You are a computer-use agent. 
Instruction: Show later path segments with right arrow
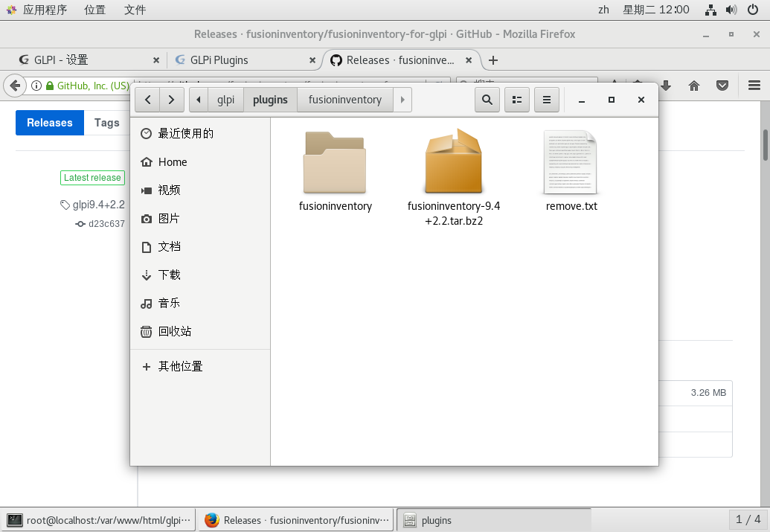click(x=402, y=100)
